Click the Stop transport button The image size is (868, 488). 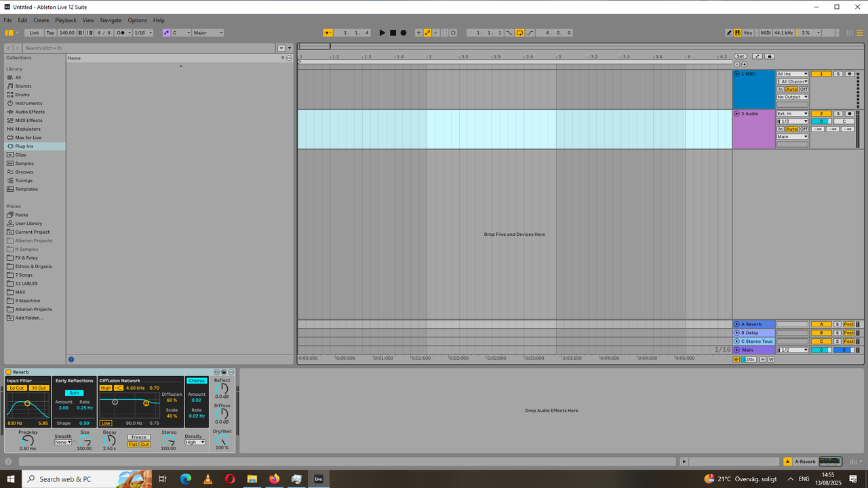click(393, 33)
